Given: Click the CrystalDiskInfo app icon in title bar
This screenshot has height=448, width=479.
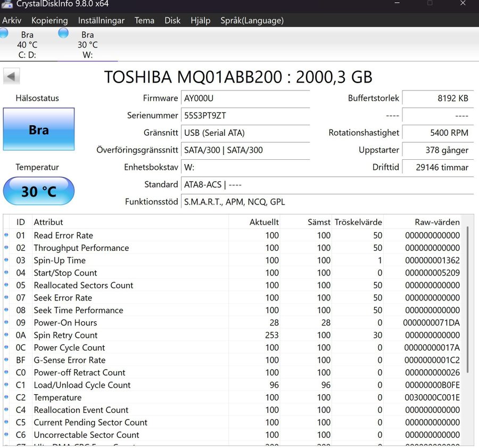Looking at the screenshot, I should 7,4.
